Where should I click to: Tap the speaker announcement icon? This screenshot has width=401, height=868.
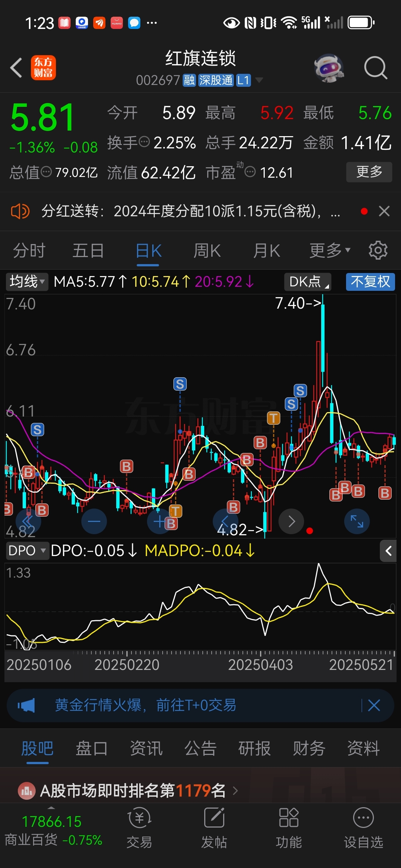[x=20, y=211]
